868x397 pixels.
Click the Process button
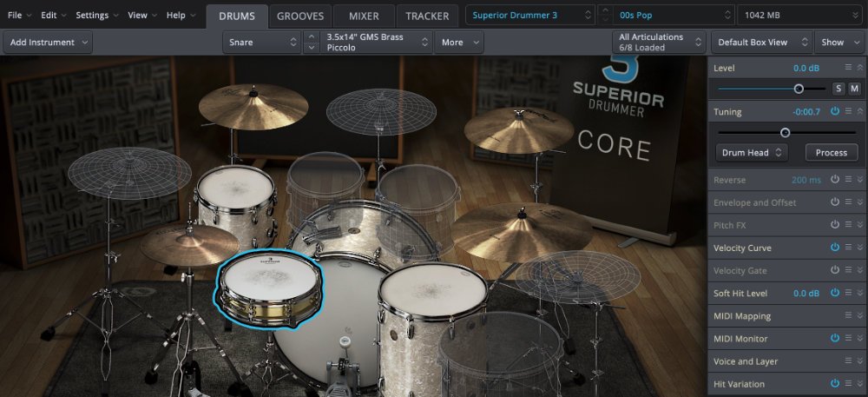coord(831,152)
